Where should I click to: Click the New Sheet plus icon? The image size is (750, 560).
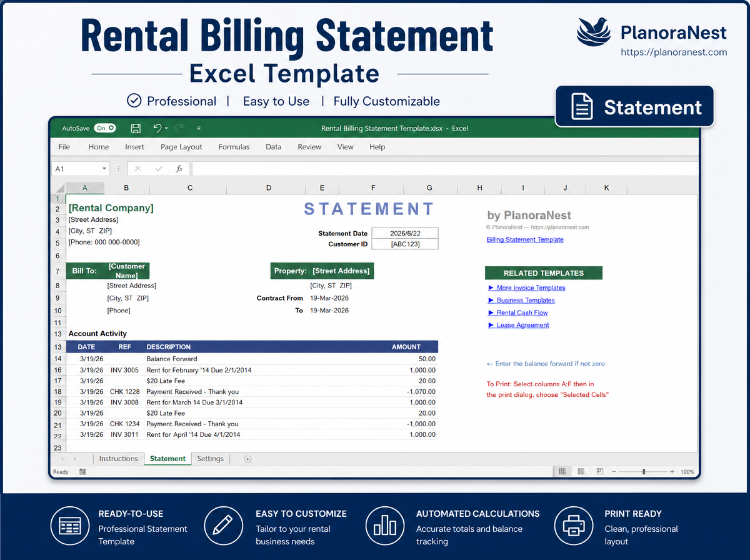[x=247, y=459]
